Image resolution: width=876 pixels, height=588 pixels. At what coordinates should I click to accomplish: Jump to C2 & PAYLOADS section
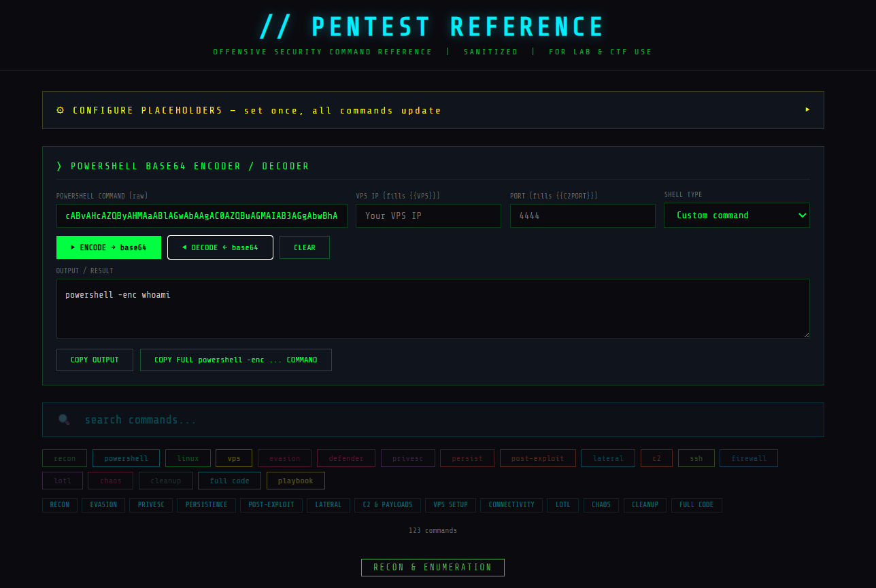pyautogui.click(x=388, y=505)
